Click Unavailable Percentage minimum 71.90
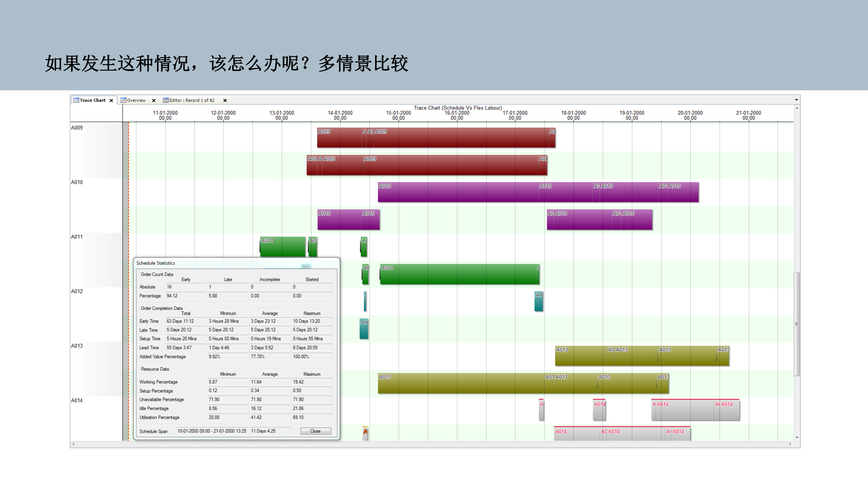 [x=228, y=399]
